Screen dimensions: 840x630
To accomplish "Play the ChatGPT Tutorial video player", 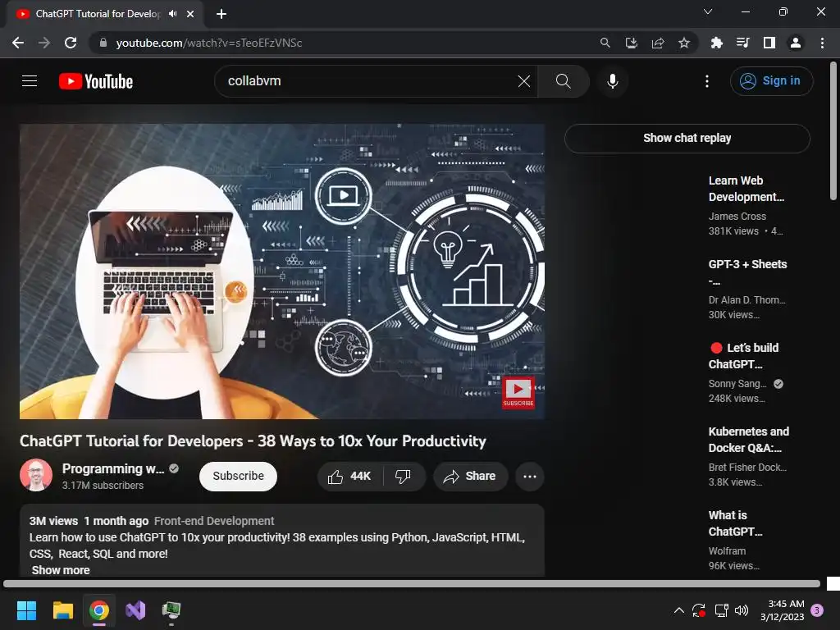I will click(282, 271).
